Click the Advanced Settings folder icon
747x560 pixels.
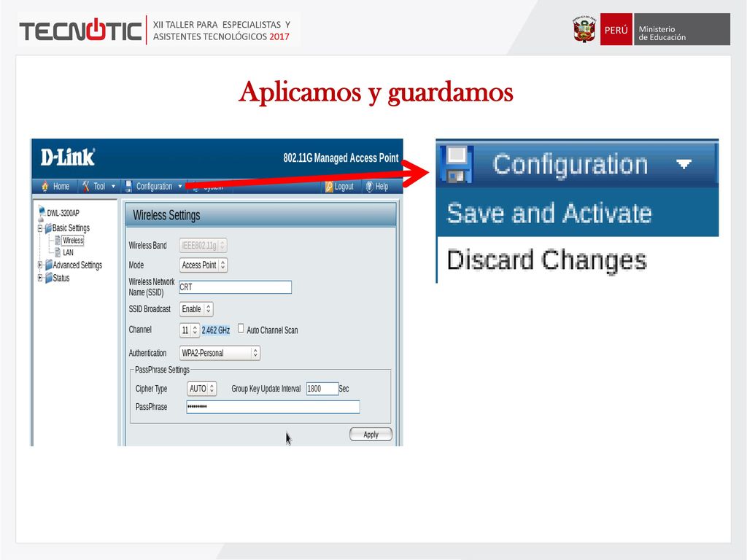pyautogui.click(x=49, y=265)
